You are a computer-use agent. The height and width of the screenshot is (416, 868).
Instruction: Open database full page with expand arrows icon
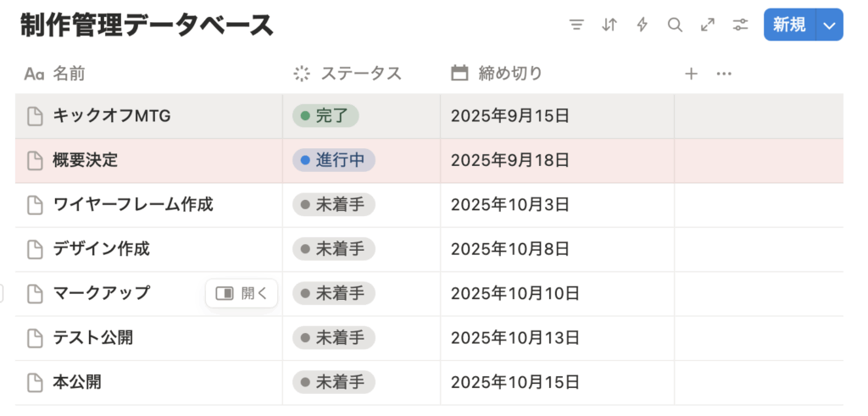coord(708,25)
